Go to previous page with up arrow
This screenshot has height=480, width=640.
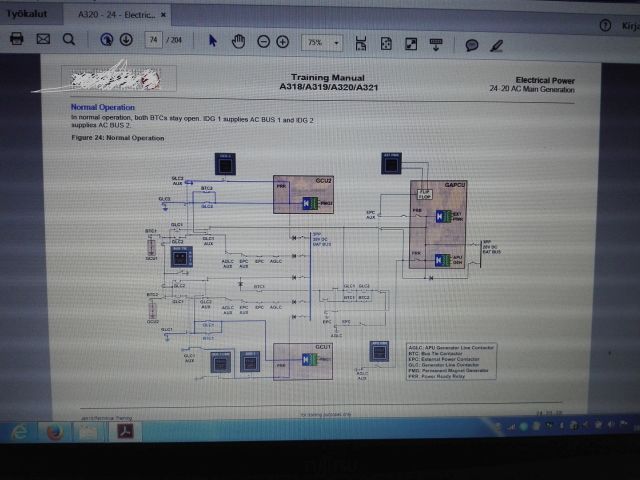pos(107,40)
